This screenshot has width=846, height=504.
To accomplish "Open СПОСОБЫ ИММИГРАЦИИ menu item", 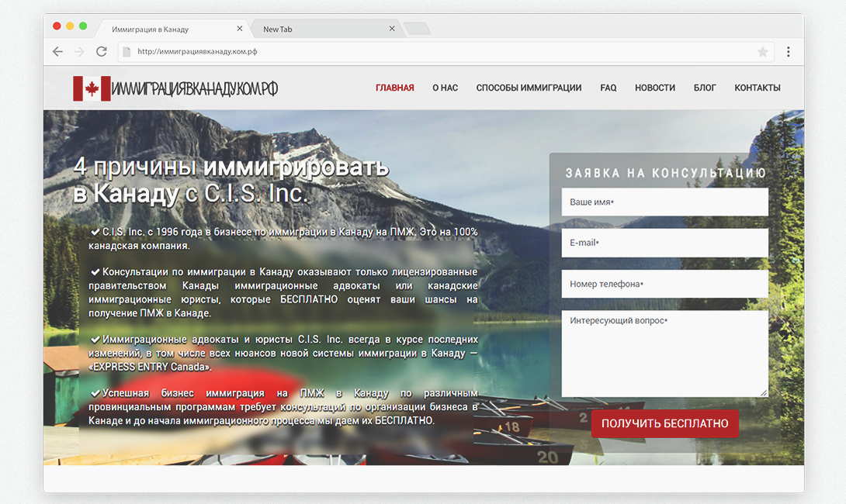I will coord(529,88).
